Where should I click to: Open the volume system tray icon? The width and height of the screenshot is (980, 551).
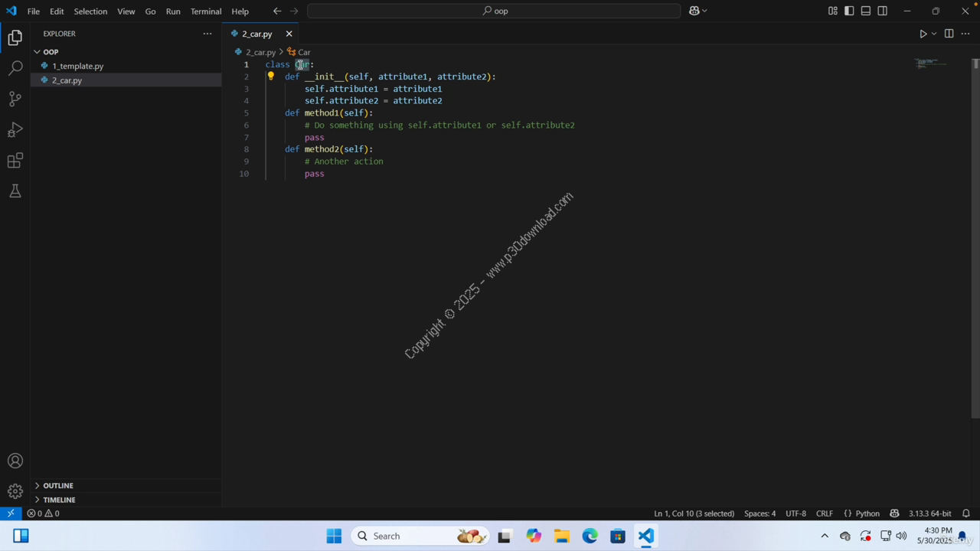[x=902, y=536]
